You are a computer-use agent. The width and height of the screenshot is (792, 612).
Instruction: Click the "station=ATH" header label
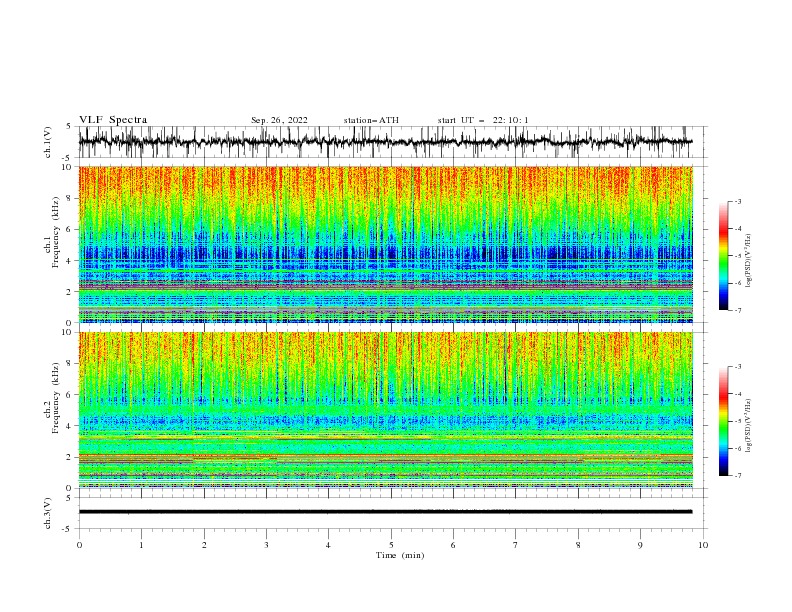tap(371, 120)
